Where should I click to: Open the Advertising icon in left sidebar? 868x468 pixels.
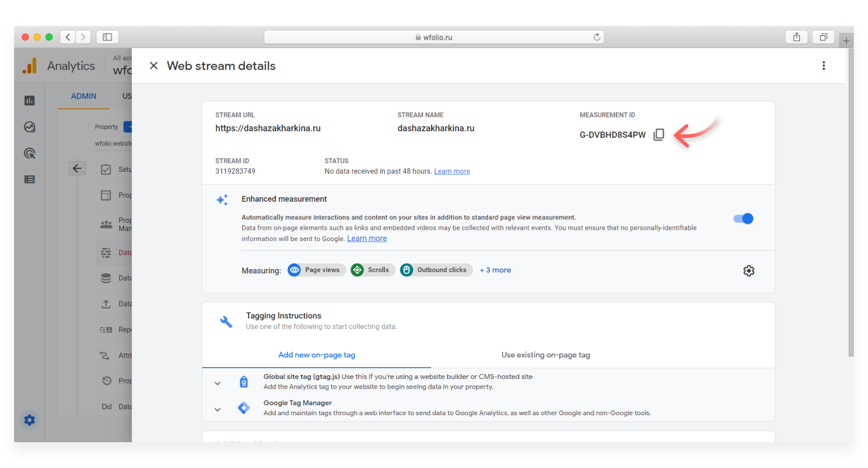click(x=29, y=153)
